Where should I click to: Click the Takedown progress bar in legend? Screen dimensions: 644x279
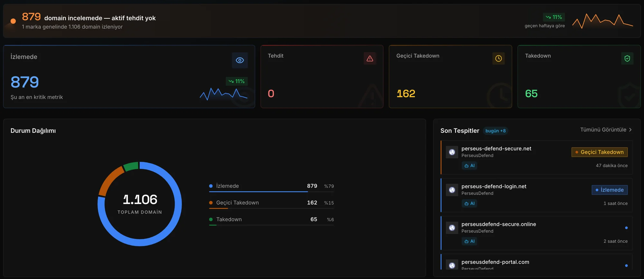point(271,225)
